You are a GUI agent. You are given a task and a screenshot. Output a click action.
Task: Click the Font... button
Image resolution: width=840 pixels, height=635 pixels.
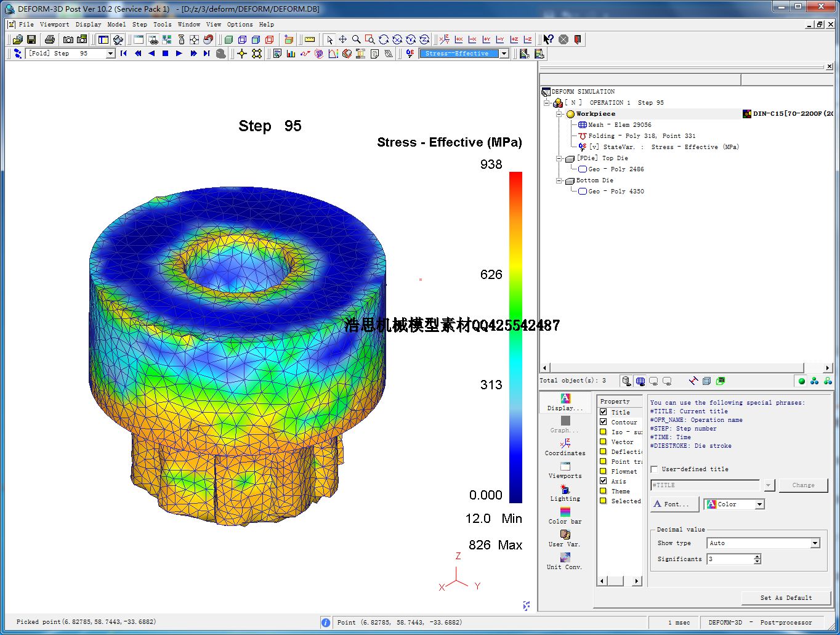(674, 504)
